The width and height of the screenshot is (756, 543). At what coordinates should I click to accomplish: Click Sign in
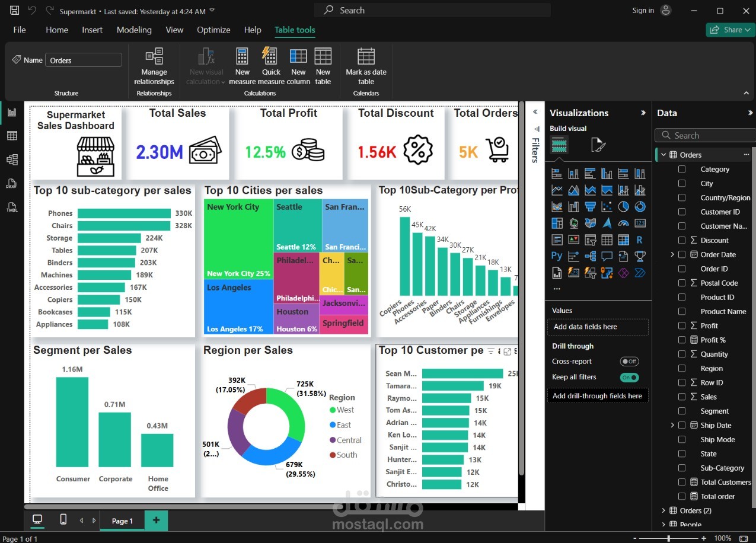click(643, 11)
